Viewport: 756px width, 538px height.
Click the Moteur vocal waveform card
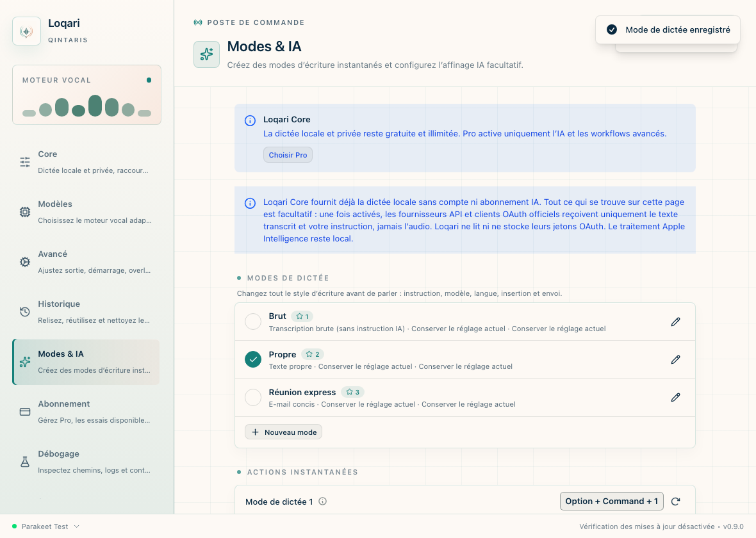(86, 95)
